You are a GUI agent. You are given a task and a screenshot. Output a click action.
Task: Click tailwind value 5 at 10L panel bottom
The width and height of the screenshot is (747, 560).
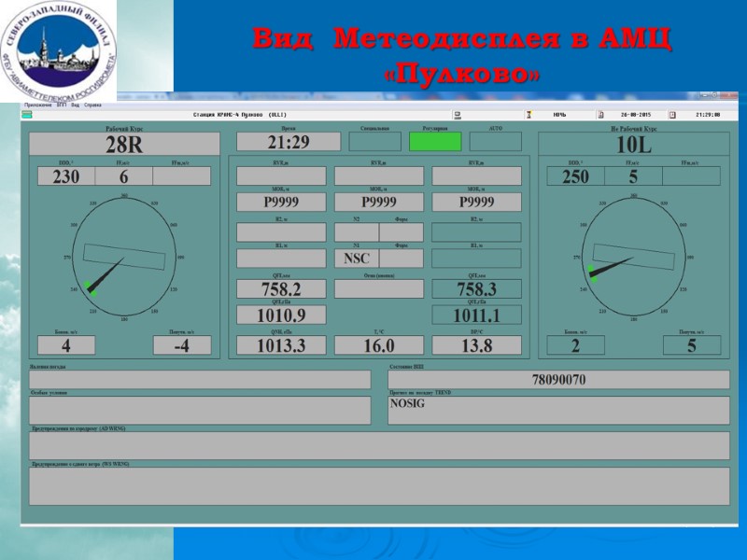pyautogui.click(x=692, y=345)
